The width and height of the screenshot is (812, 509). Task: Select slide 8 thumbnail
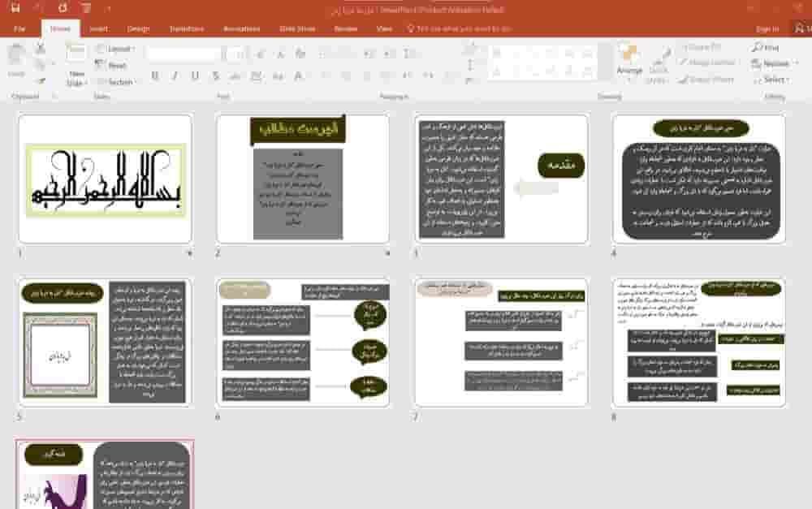click(698, 343)
